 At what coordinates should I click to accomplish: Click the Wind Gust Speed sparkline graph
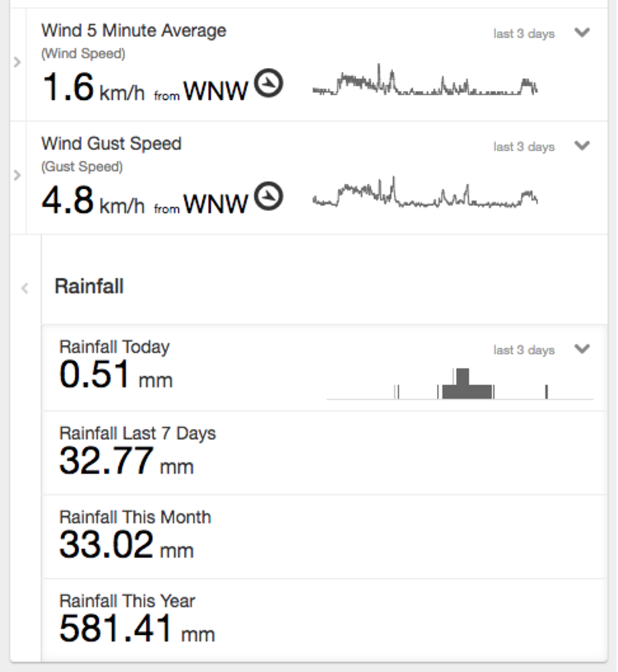click(x=425, y=195)
